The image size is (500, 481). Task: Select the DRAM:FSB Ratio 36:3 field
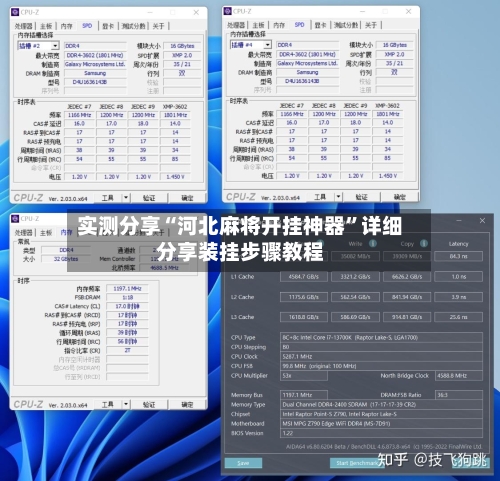(x=459, y=395)
